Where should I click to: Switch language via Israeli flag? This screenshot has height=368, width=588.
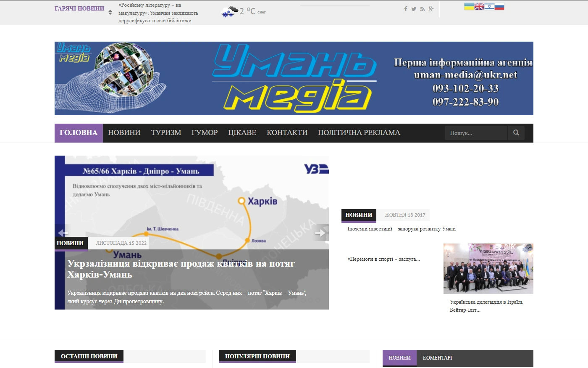click(489, 6)
